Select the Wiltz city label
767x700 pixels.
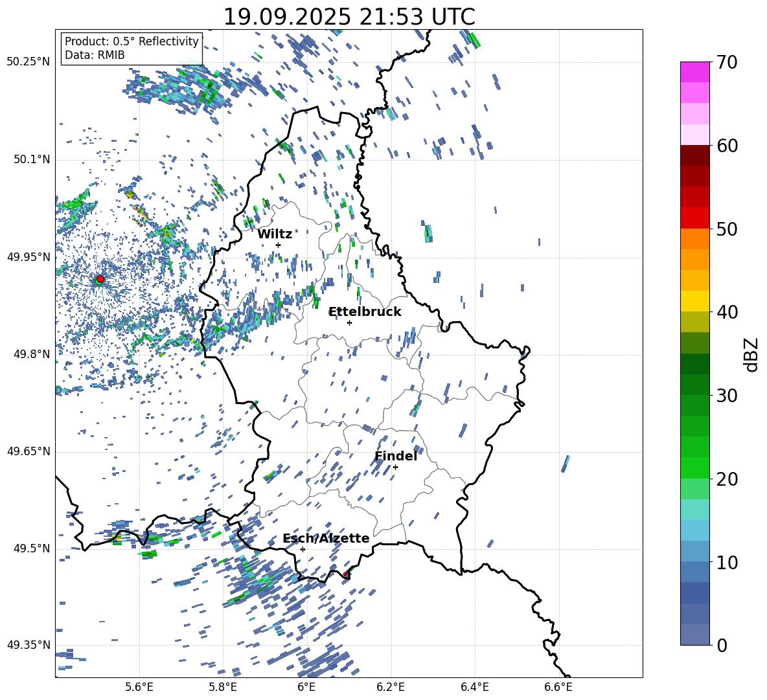(275, 234)
